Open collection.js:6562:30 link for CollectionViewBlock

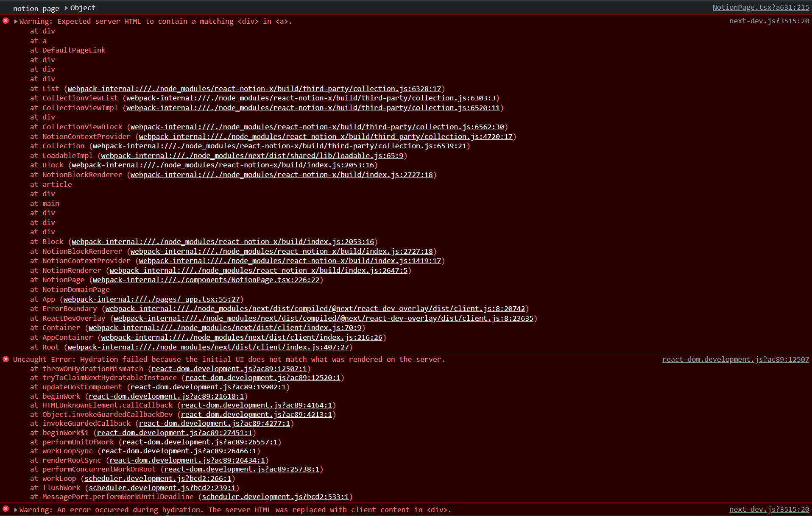317,127
